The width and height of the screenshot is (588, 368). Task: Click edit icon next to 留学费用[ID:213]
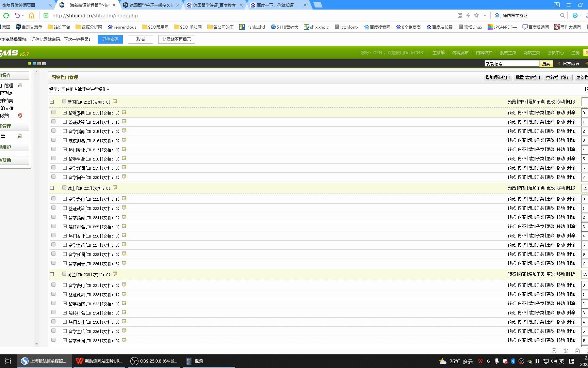pos(124,112)
